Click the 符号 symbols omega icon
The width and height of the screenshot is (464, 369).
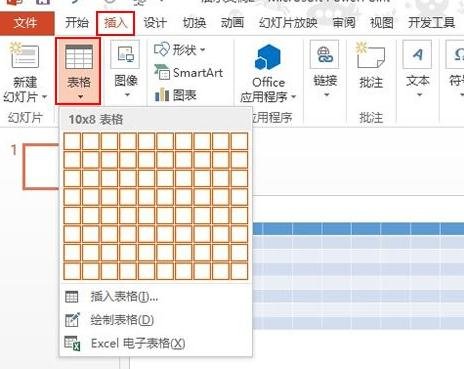[456, 55]
